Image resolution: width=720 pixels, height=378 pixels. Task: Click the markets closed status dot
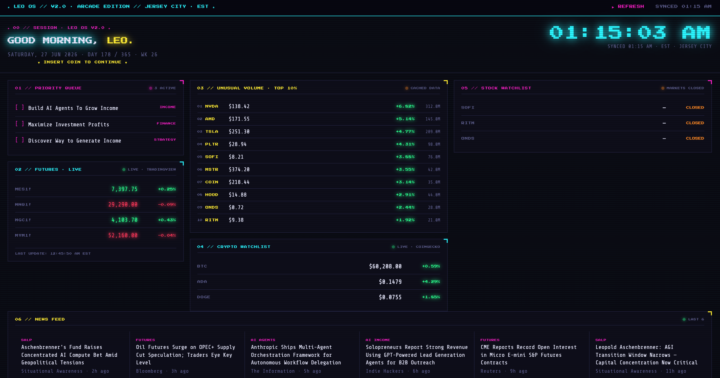(663, 88)
